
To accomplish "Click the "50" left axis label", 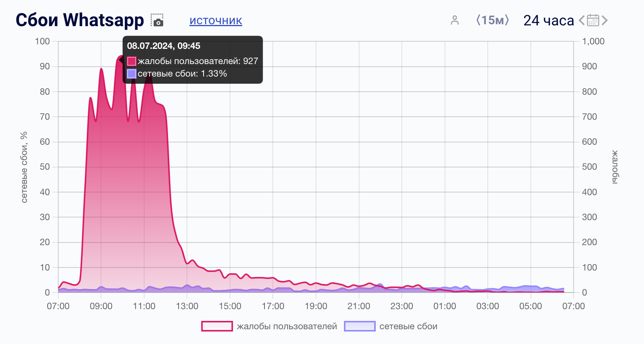I will (45, 167).
